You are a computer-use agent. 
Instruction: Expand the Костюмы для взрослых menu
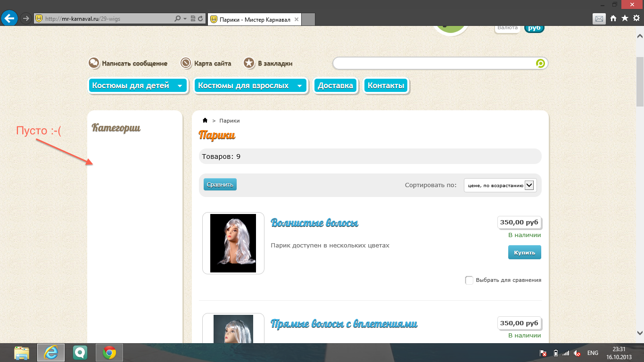click(250, 86)
